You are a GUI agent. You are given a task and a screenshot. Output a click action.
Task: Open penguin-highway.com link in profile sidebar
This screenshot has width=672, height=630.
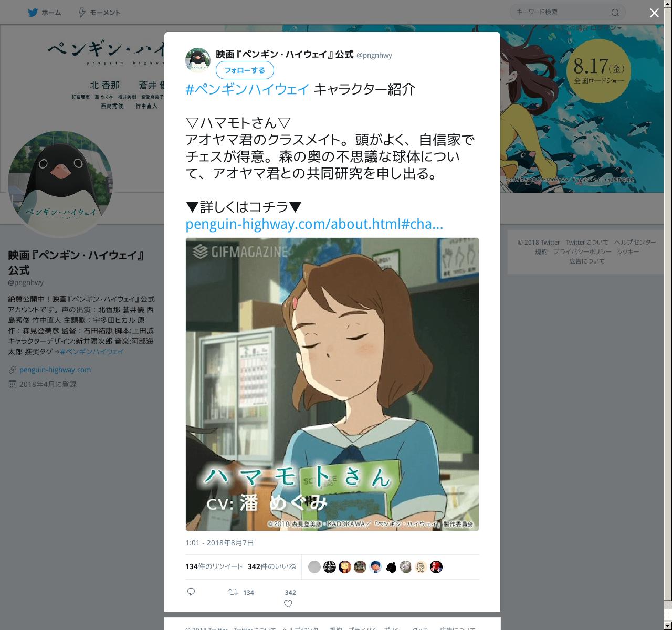tap(55, 370)
